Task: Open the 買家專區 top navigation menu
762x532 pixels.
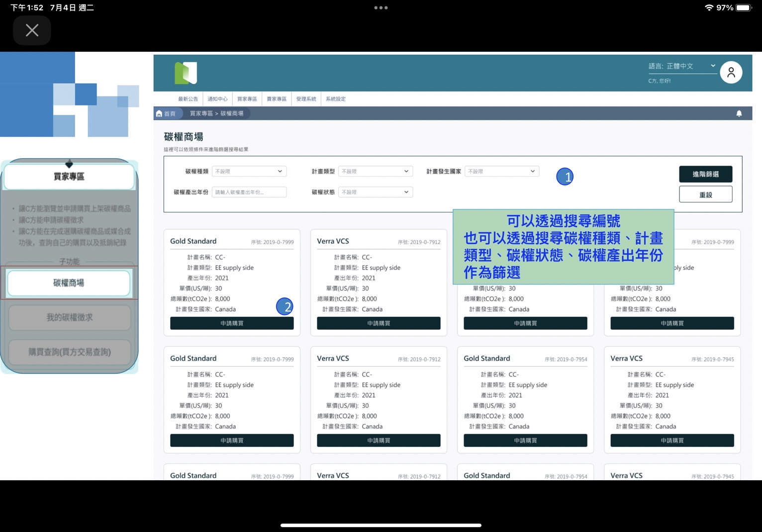Action: point(247,99)
